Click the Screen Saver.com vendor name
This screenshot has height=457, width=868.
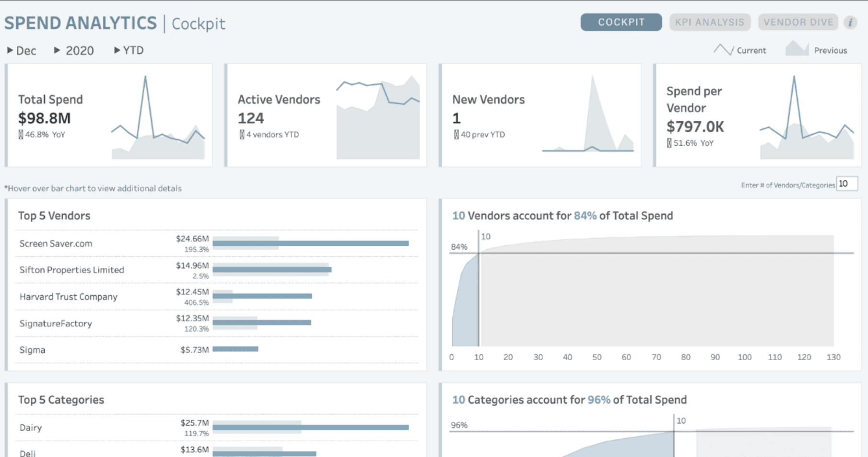pyautogui.click(x=55, y=243)
